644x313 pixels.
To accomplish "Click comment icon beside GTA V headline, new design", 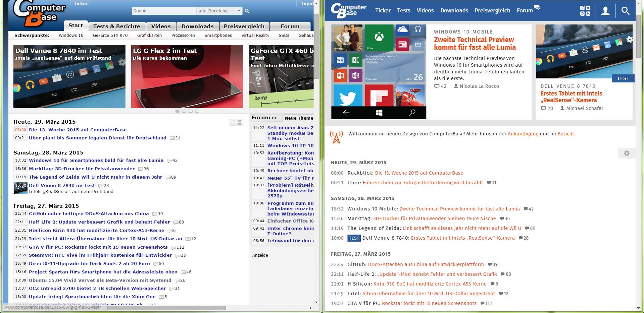I will (x=483, y=303).
